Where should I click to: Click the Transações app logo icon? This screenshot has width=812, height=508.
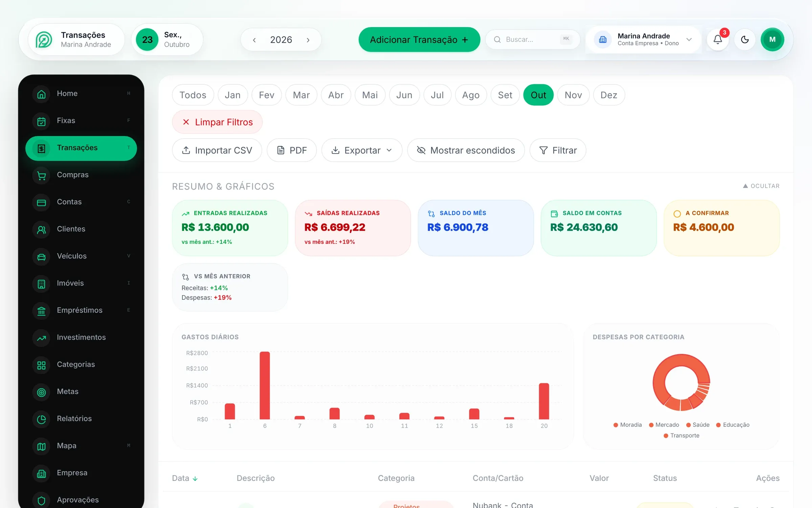pyautogui.click(x=44, y=40)
